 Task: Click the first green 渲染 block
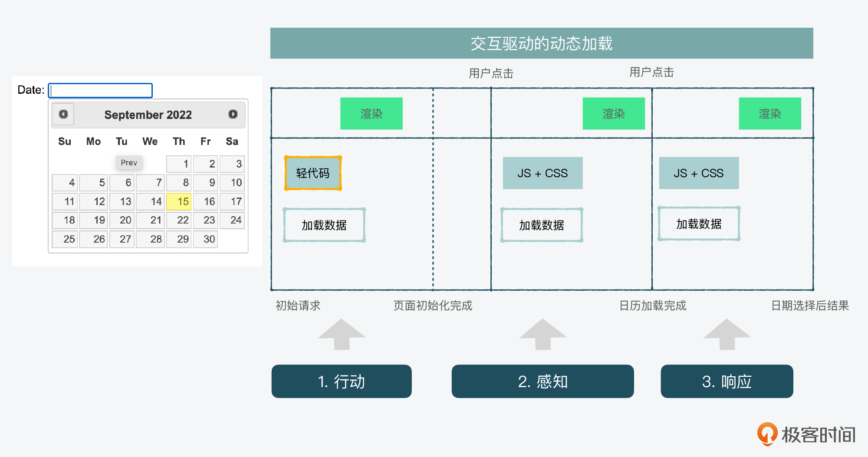[371, 114]
